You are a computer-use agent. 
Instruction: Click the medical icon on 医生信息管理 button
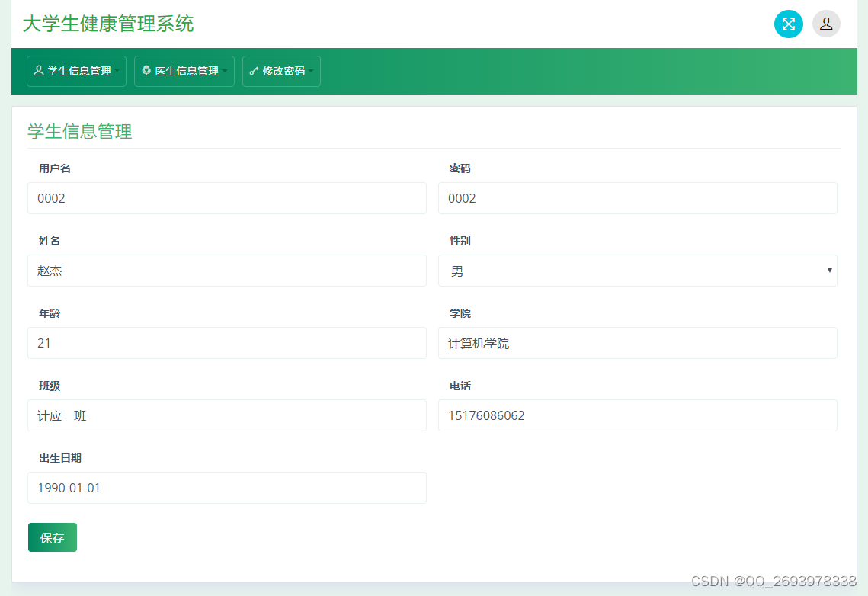pyautogui.click(x=146, y=70)
